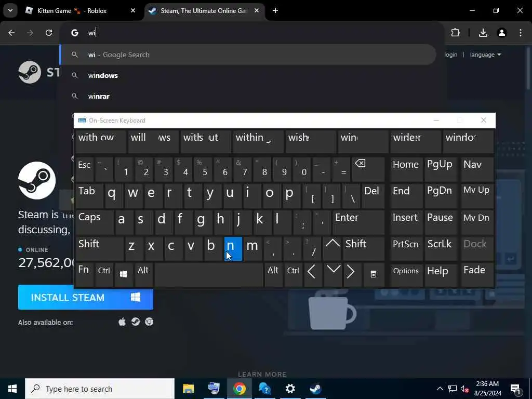Open the Windows Start menu
This screenshot has width=532, height=399.
12,389
